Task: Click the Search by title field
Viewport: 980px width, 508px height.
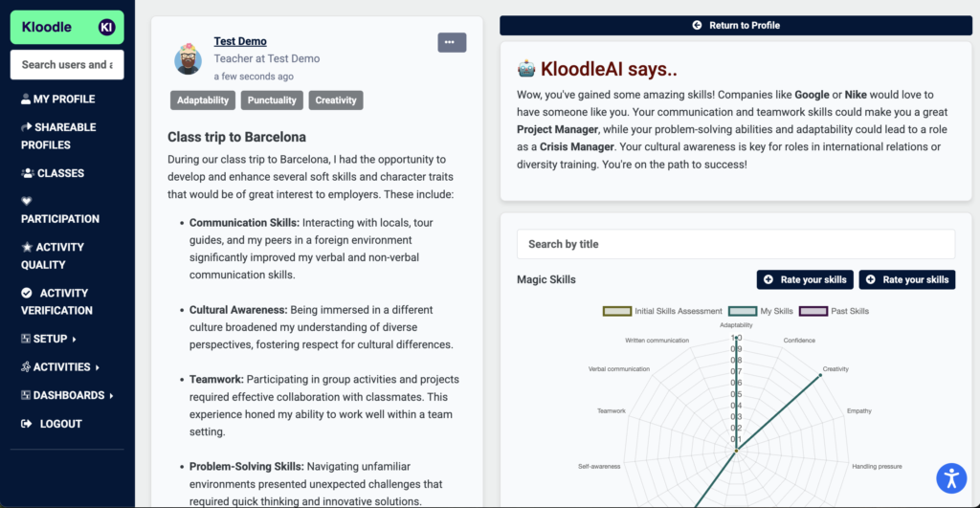Action: tap(736, 244)
